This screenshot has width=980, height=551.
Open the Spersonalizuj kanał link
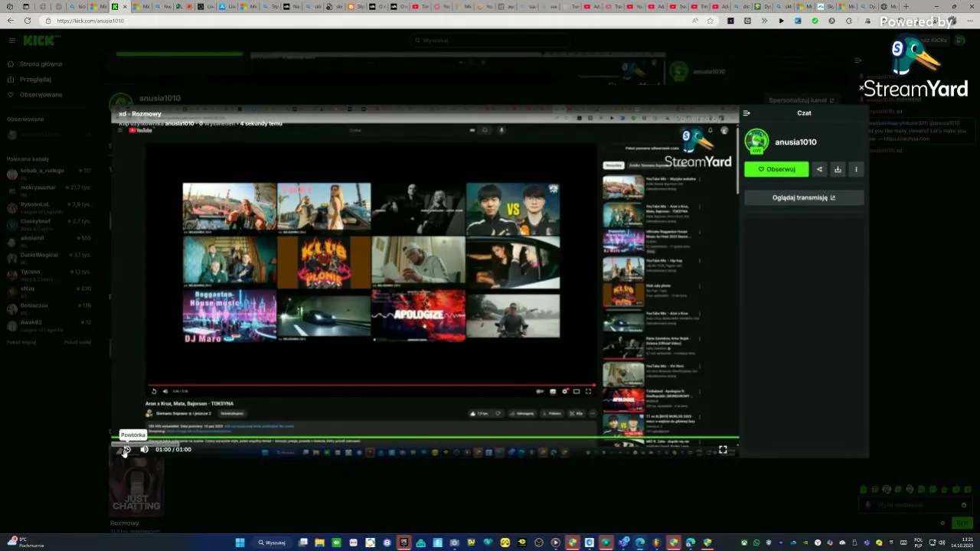point(801,100)
